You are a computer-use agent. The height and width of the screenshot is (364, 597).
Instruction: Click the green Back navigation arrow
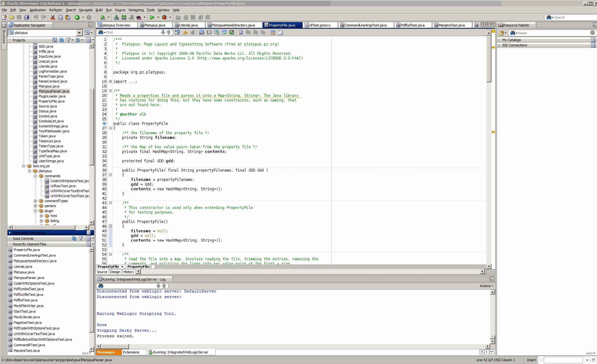pyautogui.click(x=77, y=17)
